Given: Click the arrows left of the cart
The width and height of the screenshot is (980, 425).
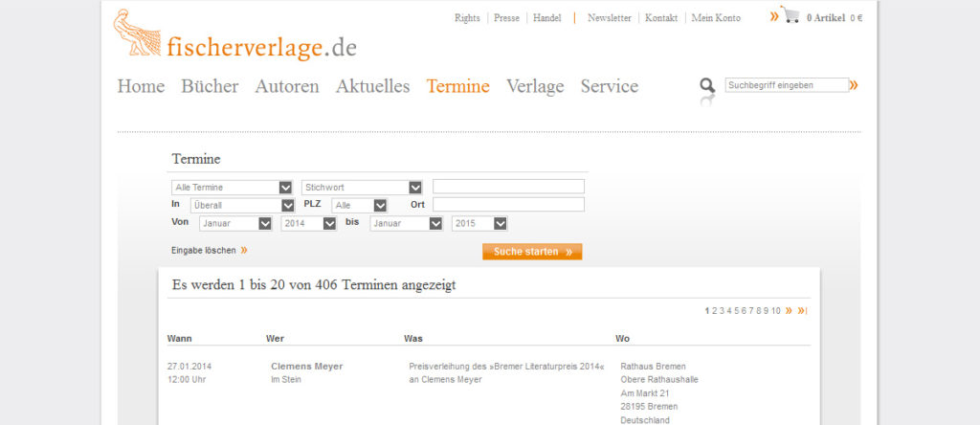Looking at the screenshot, I should pos(774,16).
